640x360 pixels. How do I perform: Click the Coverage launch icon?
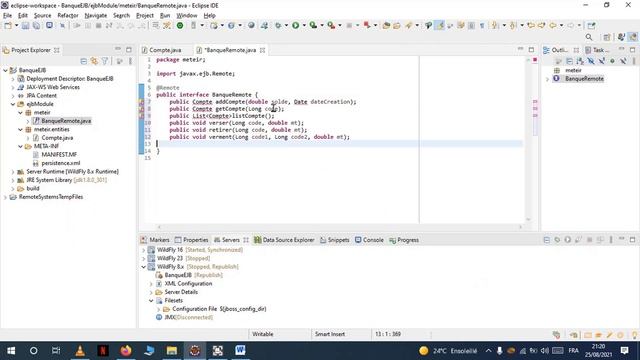[313, 26]
